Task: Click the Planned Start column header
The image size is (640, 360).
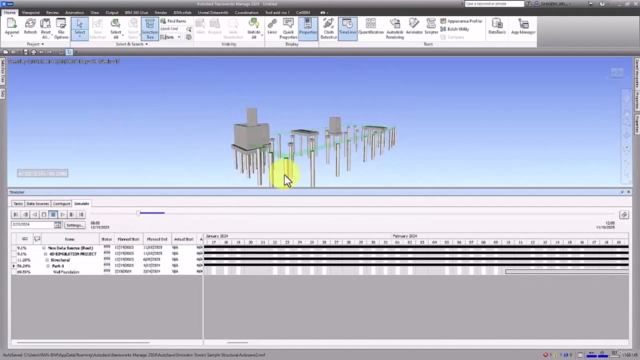Action: (x=128, y=239)
